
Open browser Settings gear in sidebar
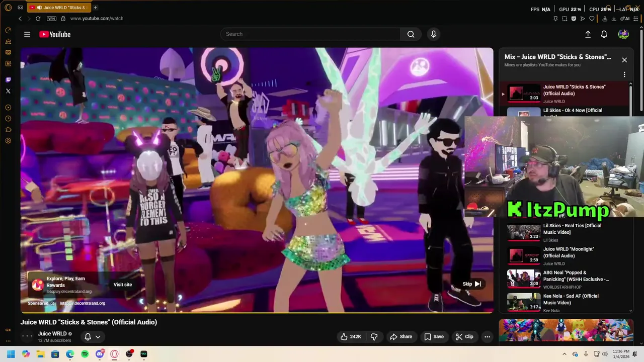point(8,141)
